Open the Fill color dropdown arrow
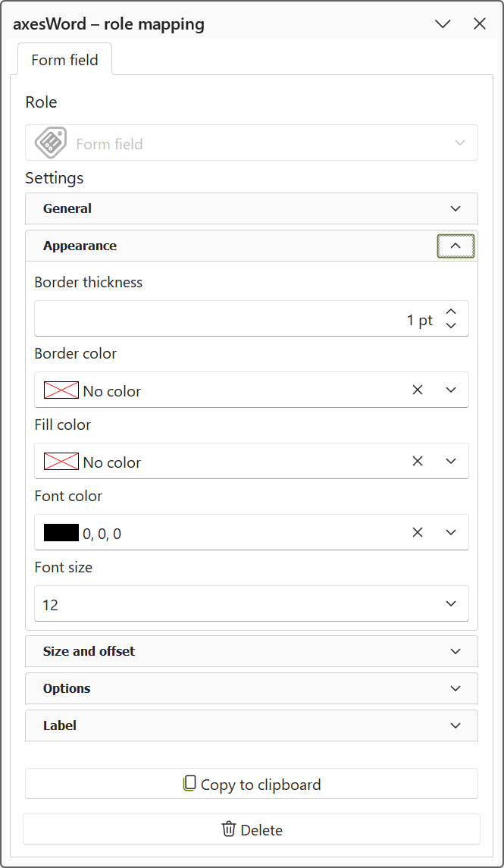 click(451, 461)
